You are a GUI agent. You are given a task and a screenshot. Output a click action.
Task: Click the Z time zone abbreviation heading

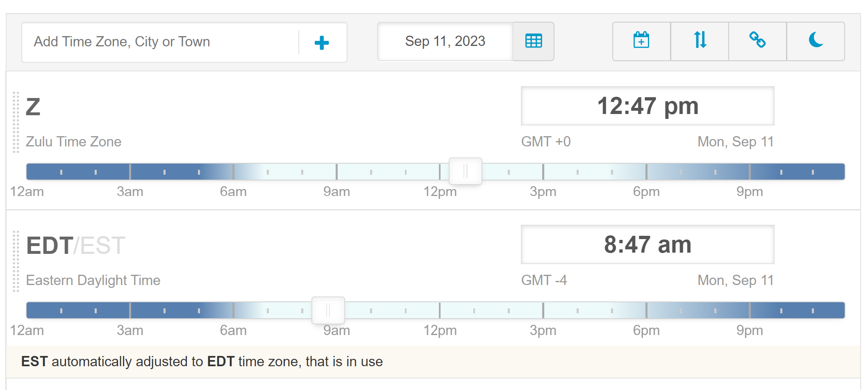tap(33, 107)
